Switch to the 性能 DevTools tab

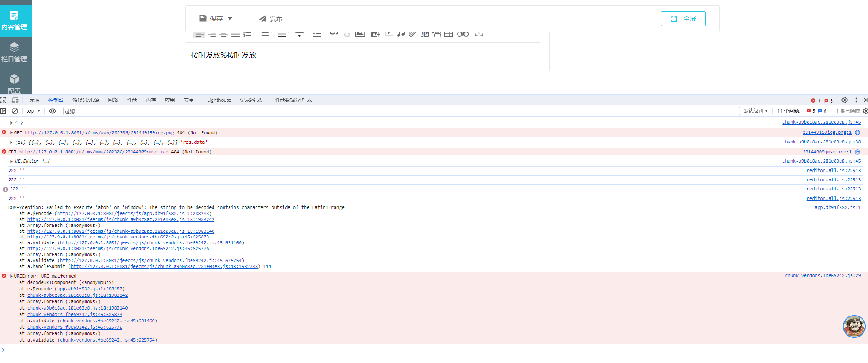pyautogui.click(x=132, y=100)
